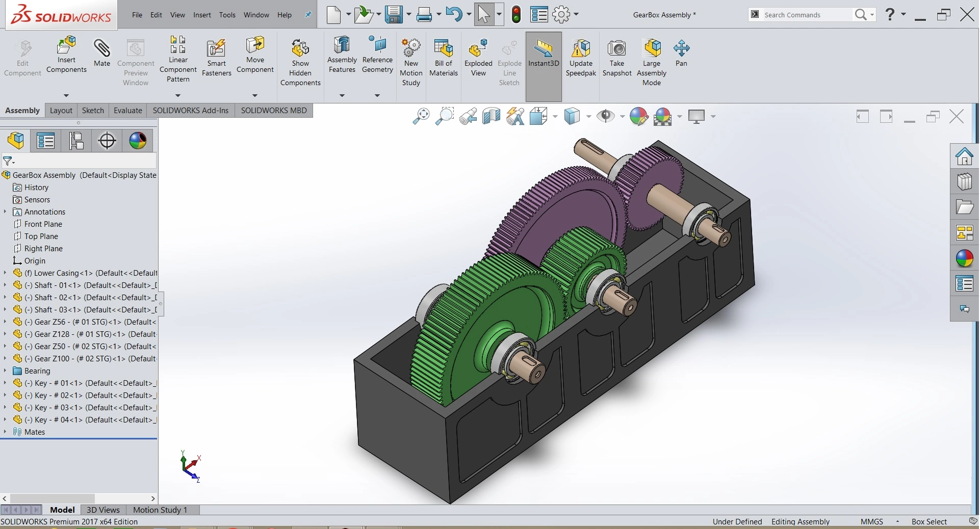Open the Edit Appearance color ball
The width and height of the screenshot is (980, 529).
pyautogui.click(x=638, y=117)
